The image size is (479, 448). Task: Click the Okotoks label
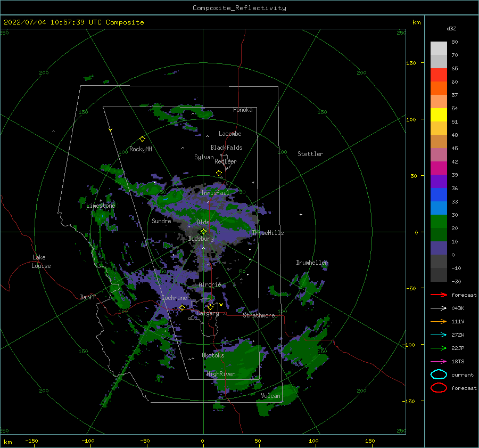[x=213, y=355]
